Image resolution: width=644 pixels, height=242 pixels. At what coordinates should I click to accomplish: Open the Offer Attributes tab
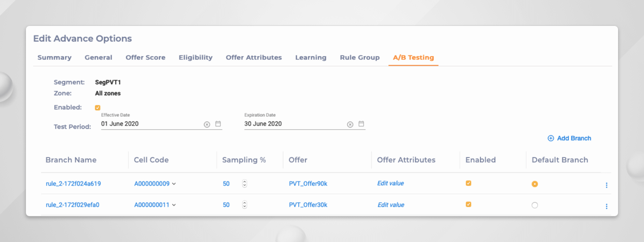coord(254,57)
